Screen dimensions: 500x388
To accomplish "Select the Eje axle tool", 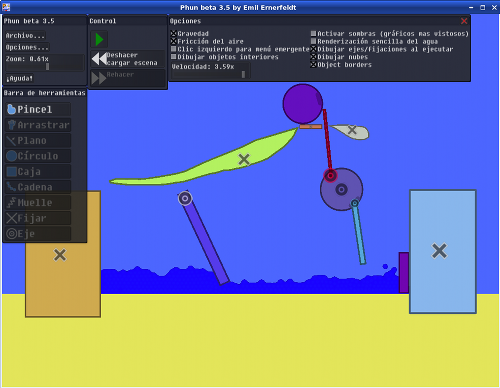I will 38,234.
